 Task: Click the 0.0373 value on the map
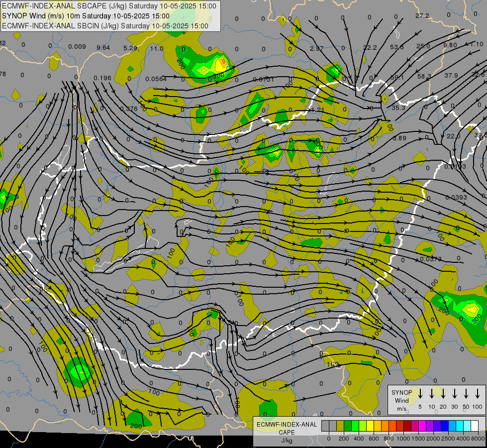pyautogui.click(x=430, y=259)
